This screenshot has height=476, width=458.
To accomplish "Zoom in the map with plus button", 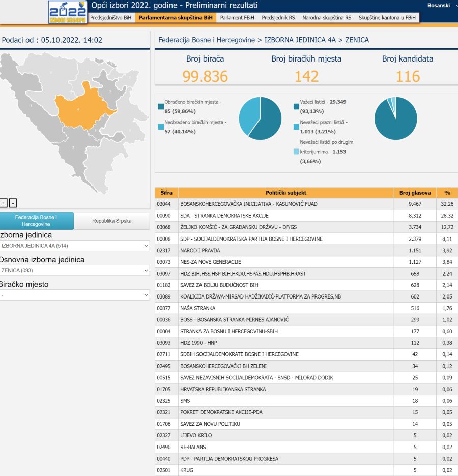I will point(3,203).
